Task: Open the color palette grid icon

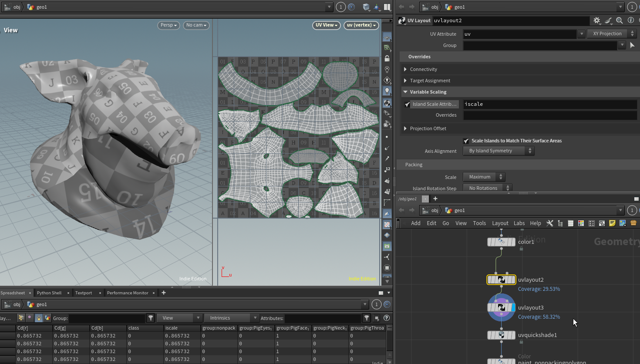Action: coord(581,223)
